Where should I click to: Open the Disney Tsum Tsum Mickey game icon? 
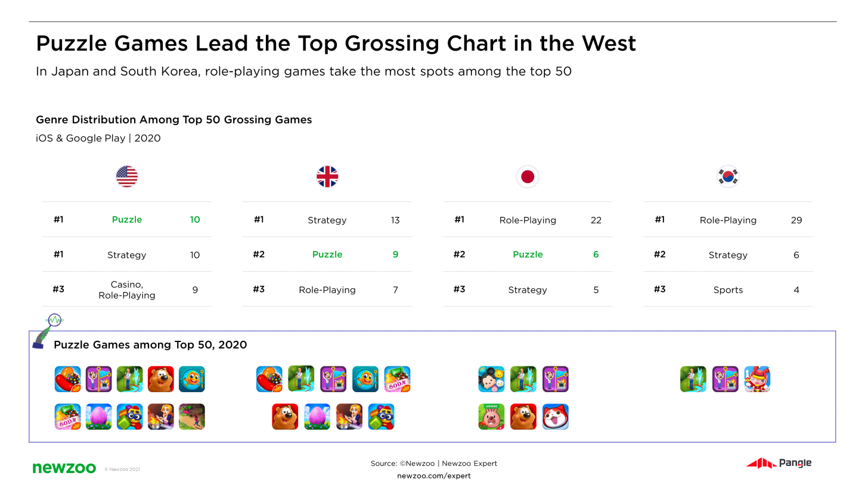pyautogui.click(x=491, y=379)
